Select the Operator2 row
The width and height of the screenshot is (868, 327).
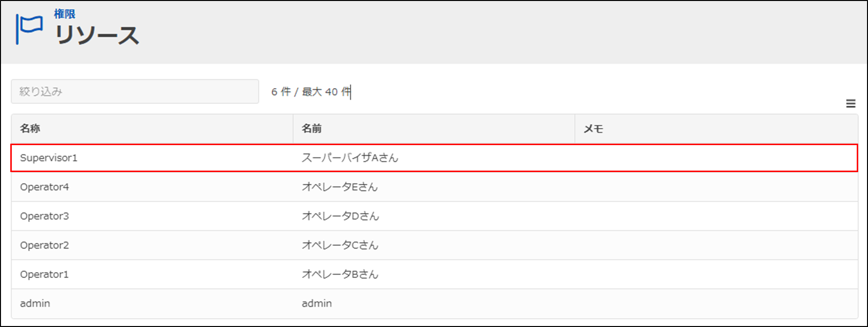(45, 245)
